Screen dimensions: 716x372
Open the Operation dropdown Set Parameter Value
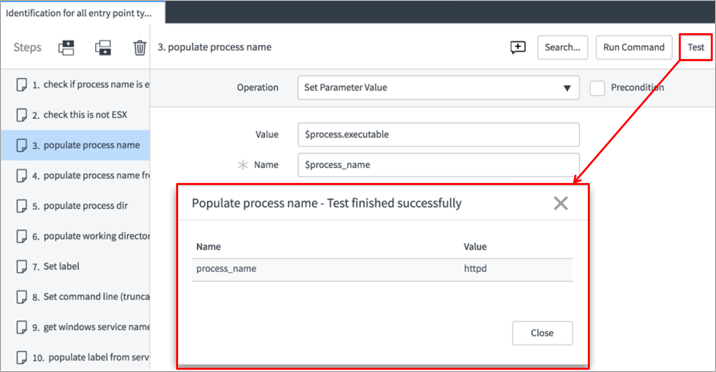click(438, 88)
